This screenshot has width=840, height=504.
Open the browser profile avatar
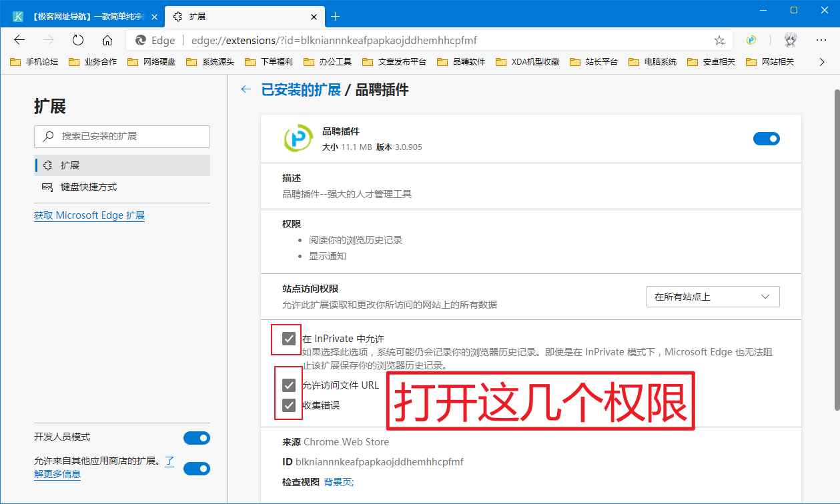790,40
